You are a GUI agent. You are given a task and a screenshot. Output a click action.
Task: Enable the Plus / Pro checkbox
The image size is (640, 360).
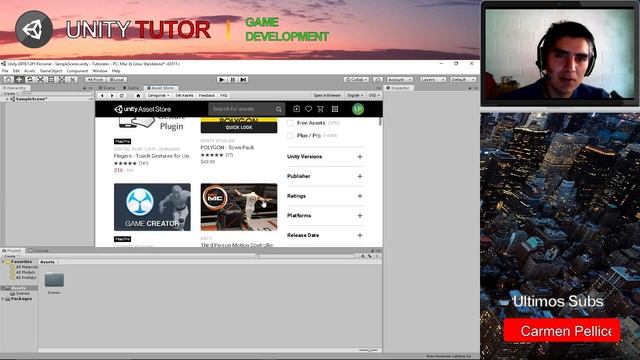pyautogui.click(x=290, y=136)
